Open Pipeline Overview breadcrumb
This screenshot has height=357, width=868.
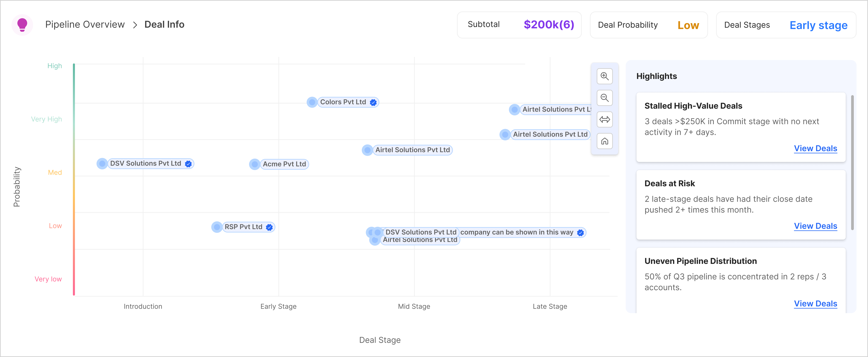pos(85,25)
